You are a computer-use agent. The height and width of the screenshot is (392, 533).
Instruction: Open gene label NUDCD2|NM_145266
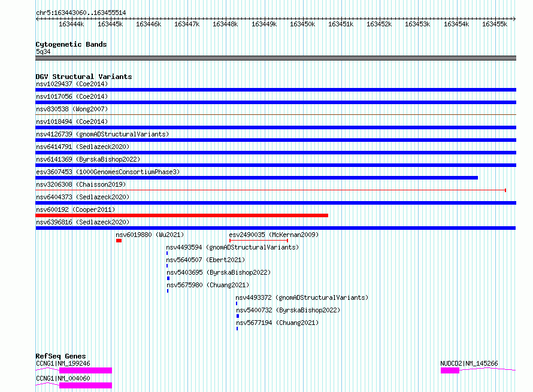point(469,363)
